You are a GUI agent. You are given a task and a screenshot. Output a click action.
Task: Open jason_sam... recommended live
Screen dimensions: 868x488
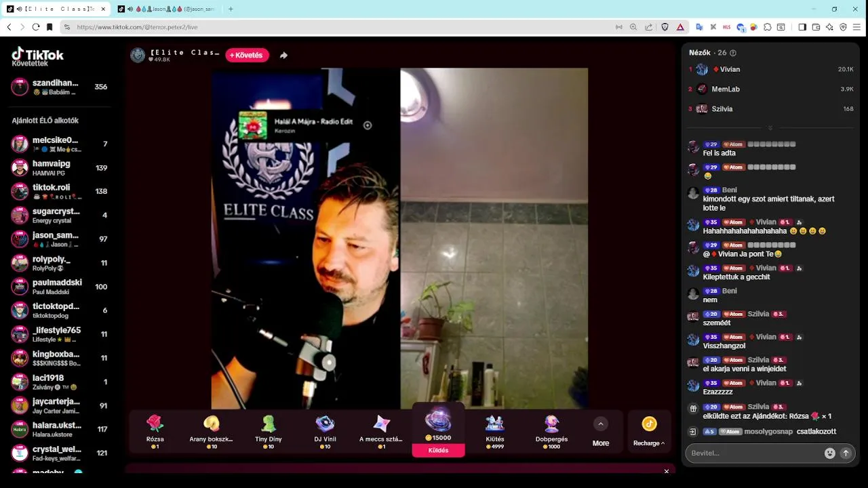tap(60, 239)
